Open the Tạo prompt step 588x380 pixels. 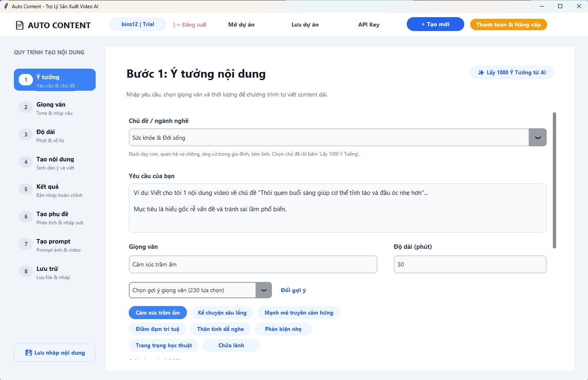55,245
